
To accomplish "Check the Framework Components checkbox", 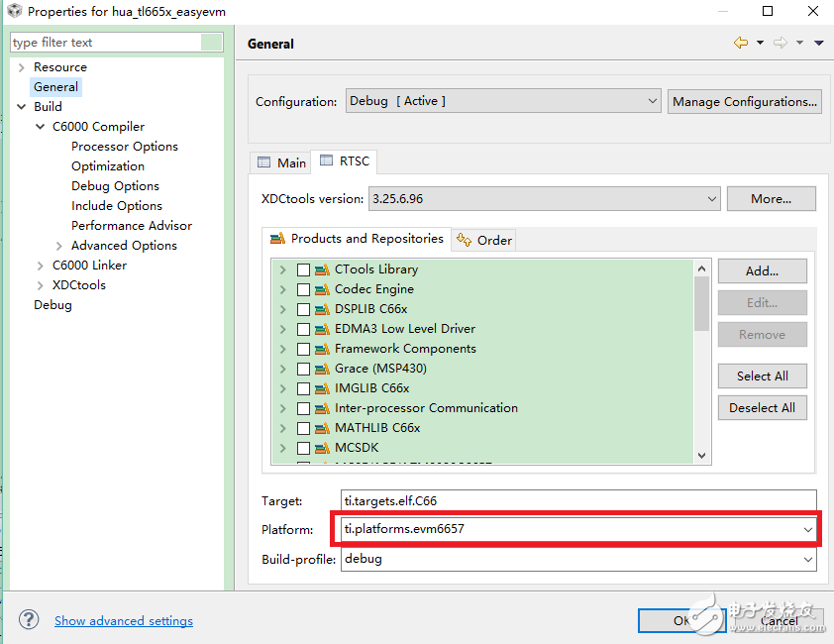I will click(x=303, y=349).
